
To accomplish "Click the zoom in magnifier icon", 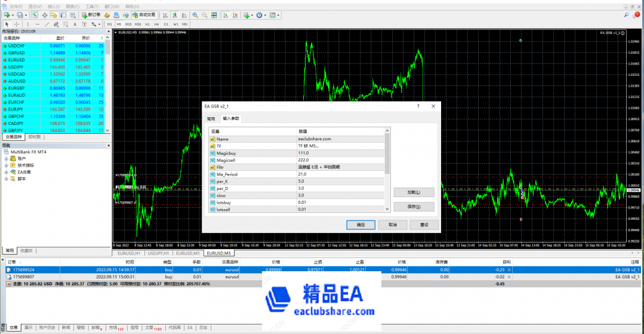I will coord(195,15).
